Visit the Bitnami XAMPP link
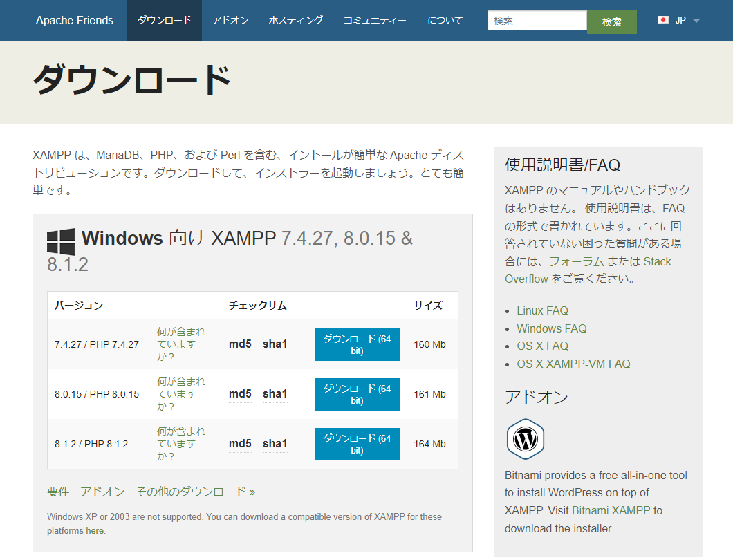733x560 pixels. tap(611, 511)
